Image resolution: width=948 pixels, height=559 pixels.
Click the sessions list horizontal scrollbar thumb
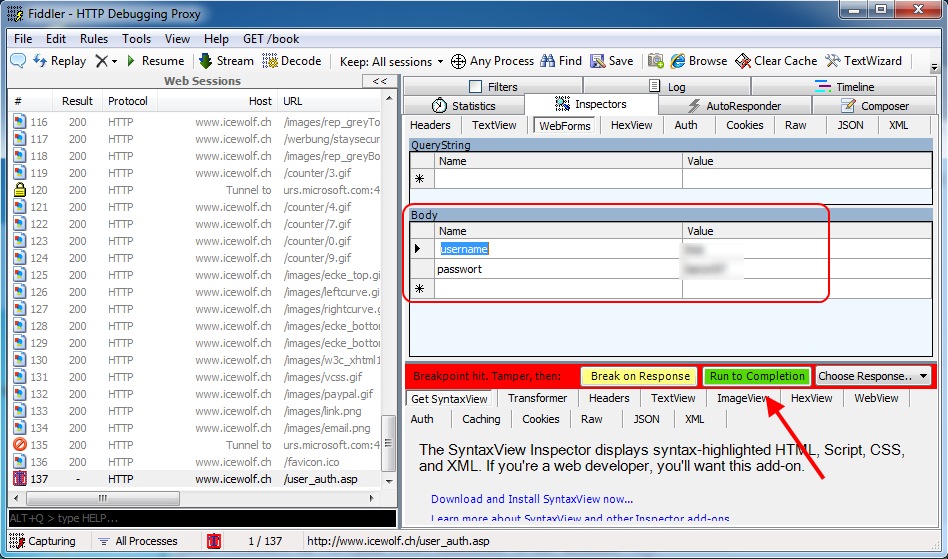[103, 499]
